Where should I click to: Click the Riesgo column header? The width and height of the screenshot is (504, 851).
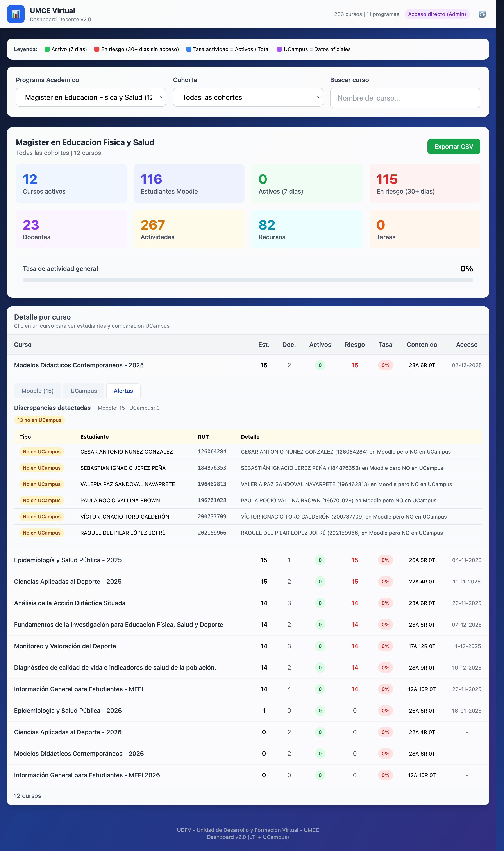(x=355, y=345)
